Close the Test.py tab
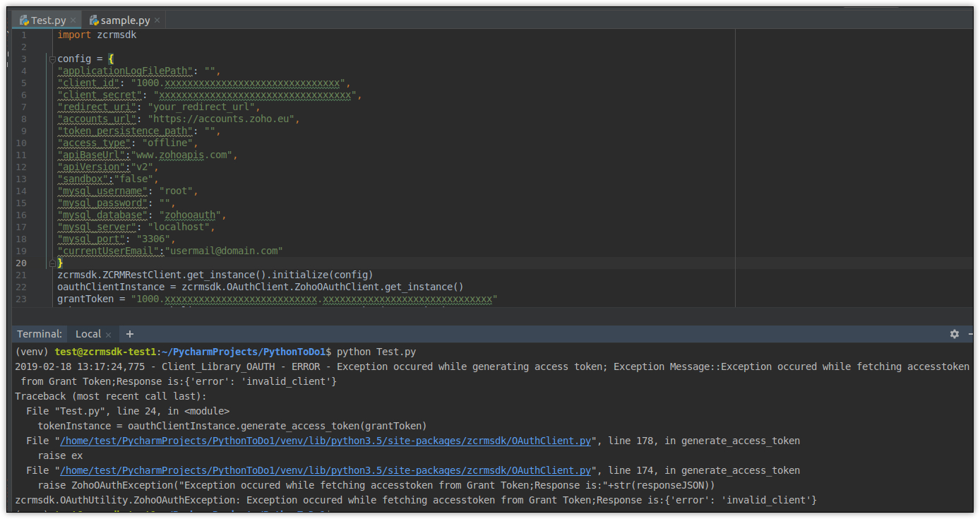 point(73,20)
